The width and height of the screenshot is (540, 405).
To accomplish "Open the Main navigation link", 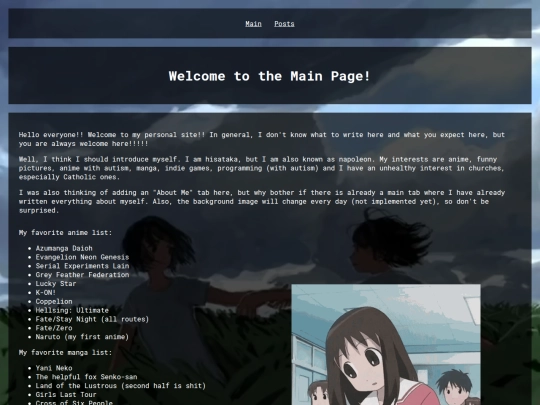I will tap(253, 24).
